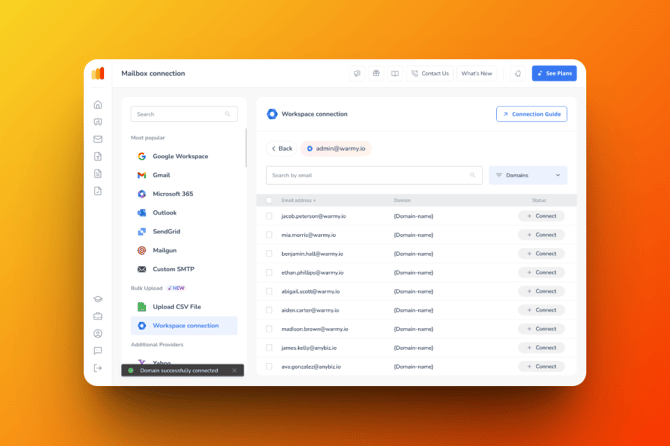Click the Search by email field
The width and height of the screenshot is (670, 446).
[370, 175]
